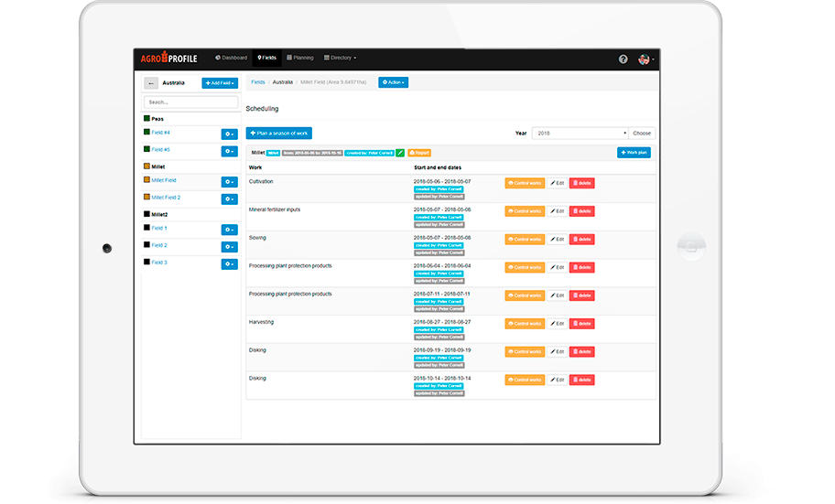Image resolution: width=835 pixels, height=504 pixels.
Task: Click the AgroProfile logo
Action: click(x=168, y=59)
